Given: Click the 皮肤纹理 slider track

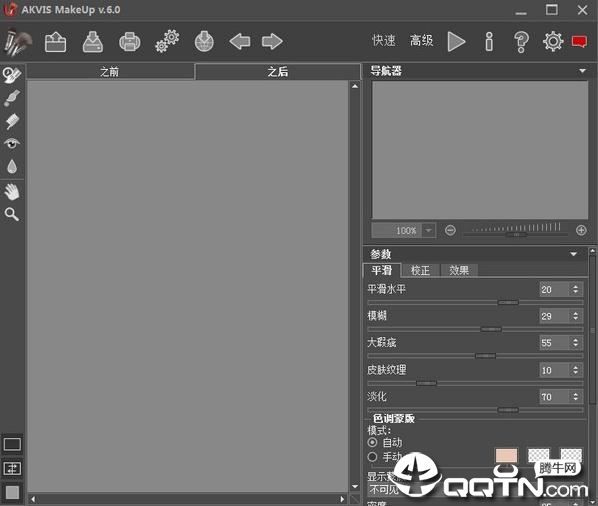Looking at the screenshot, I should coord(475,383).
